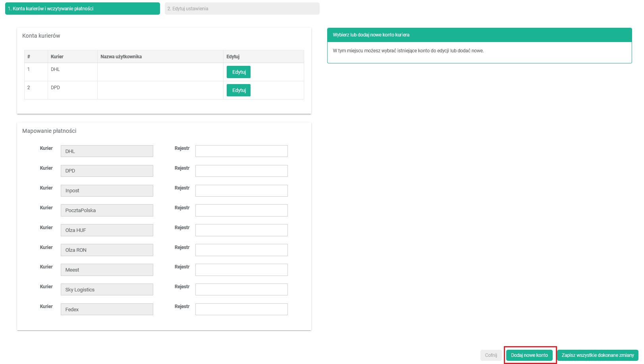Click the Nazwa użytkownika column header
Image resolution: width=644 pixels, height=364 pixels.
121,57
